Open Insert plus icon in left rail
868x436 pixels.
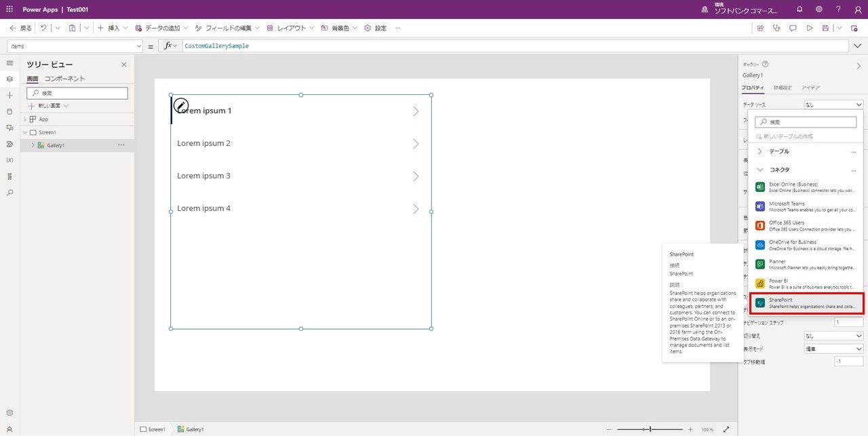click(x=9, y=95)
